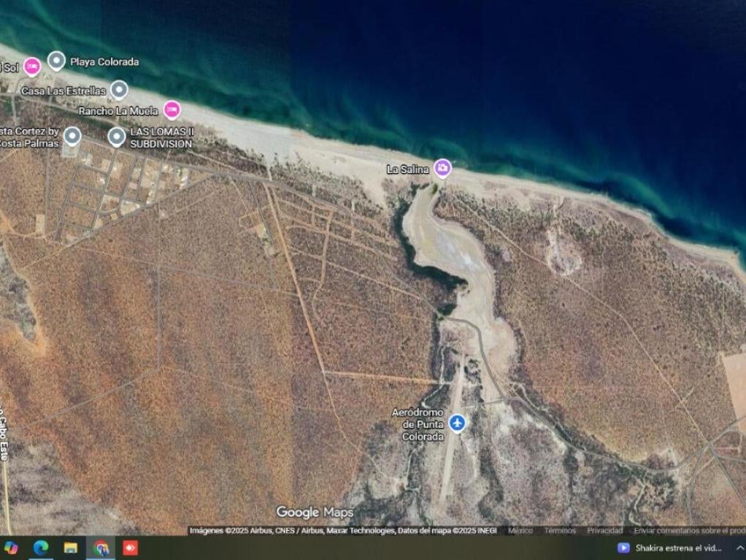Click the LAS LOMAS II SUBDIVISION marker
746x560 pixels.
pos(117,136)
